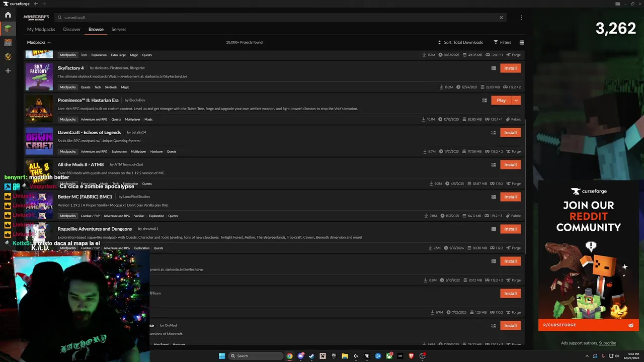Play Prominence II: Hasturian Era
This screenshot has height=362, width=644.
point(501,100)
